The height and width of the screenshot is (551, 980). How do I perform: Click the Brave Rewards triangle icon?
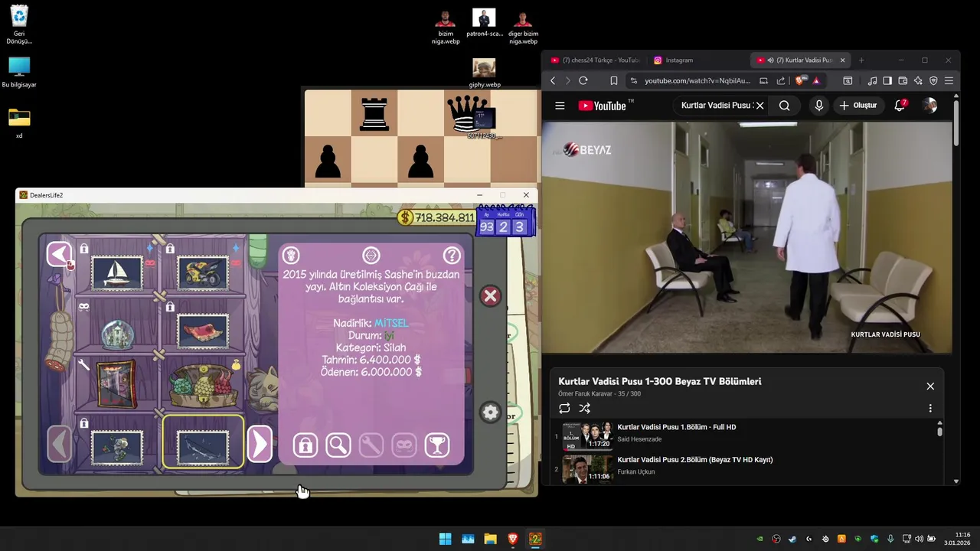pos(816,80)
